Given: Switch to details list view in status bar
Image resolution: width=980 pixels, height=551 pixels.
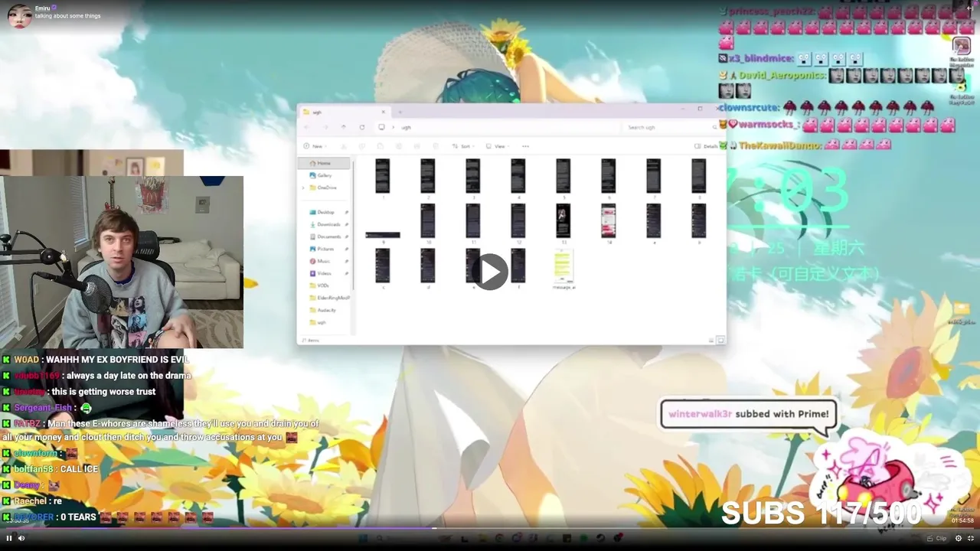Looking at the screenshot, I should (711, 340).
